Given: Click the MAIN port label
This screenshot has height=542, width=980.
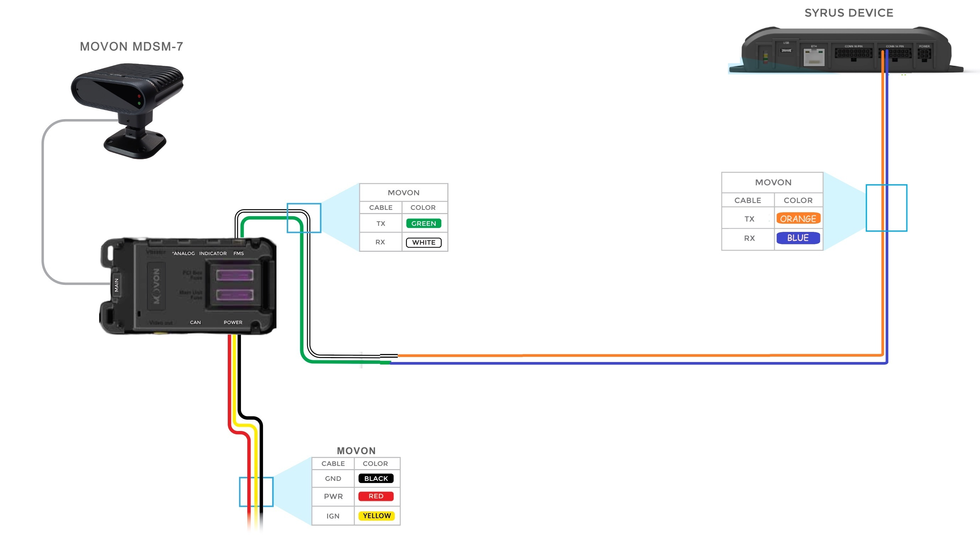Looking at the screenshot, I should (117, 285).
